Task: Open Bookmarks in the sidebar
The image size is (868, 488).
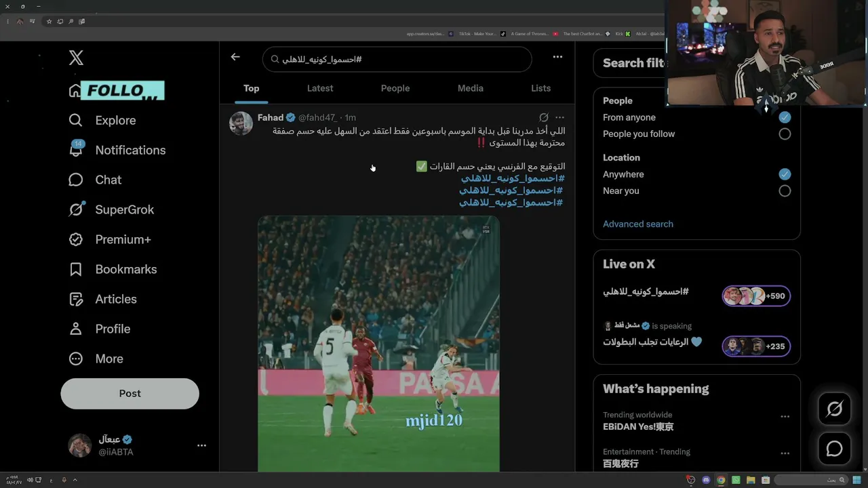Action: (113, 269)
